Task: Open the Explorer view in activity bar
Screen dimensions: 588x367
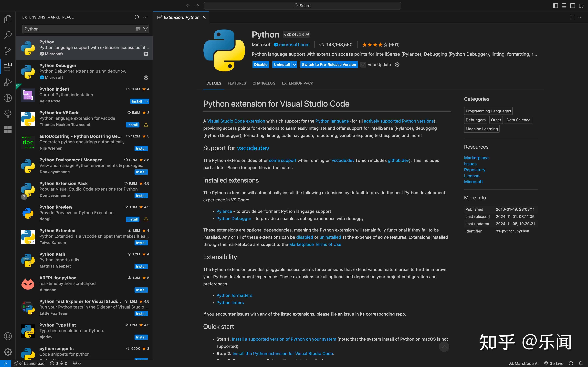Action: 8,19
